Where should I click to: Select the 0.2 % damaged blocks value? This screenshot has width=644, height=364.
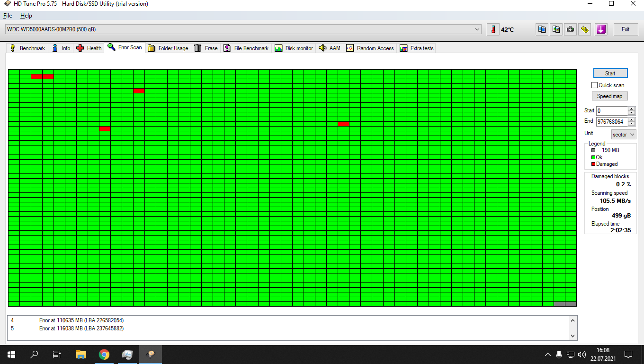tap(623, 184)
